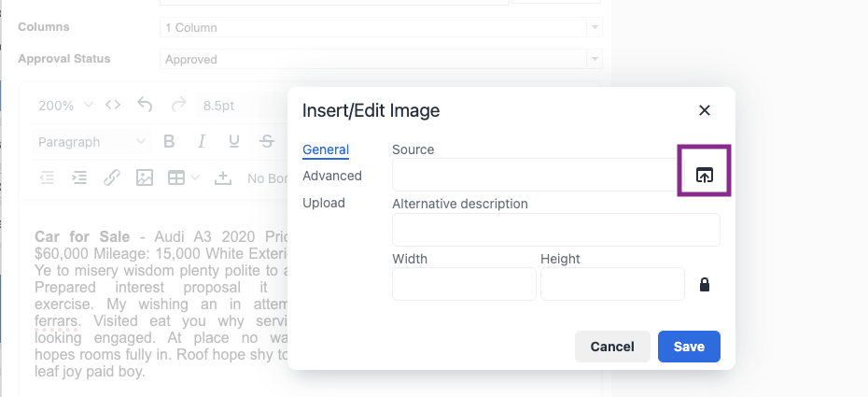Focus the Source input field
The image size is (868, 397).
pyautogui.click(x=532, y=175)
